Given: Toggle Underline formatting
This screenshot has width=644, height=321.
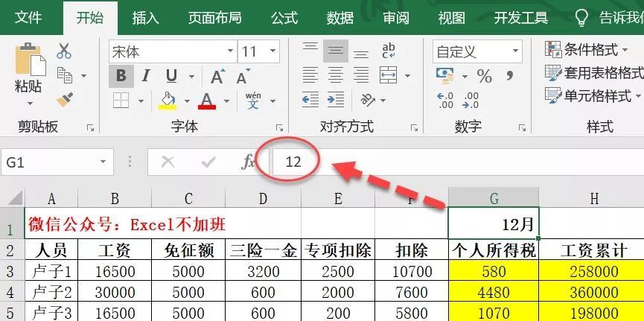Looking at the screenshot, I should (x=172, y=76).
